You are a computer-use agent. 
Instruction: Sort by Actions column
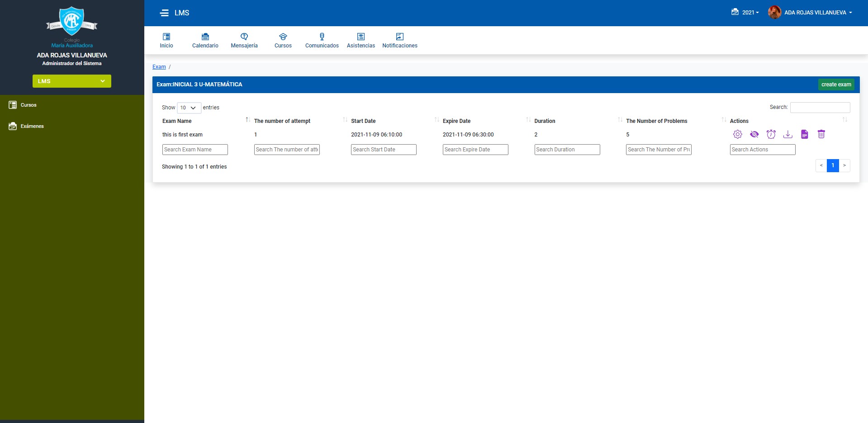tap(788, 121)
